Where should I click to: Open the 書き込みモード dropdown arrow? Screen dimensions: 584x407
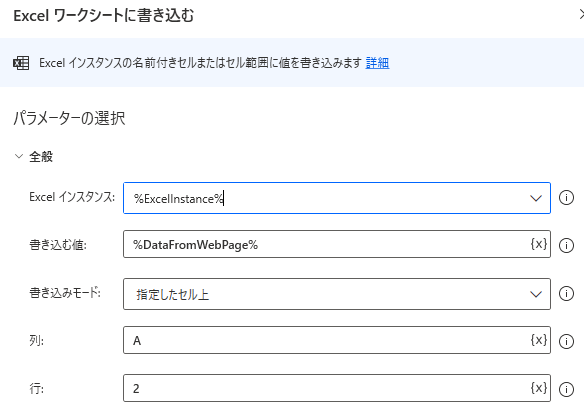click(x=536, y=294)
